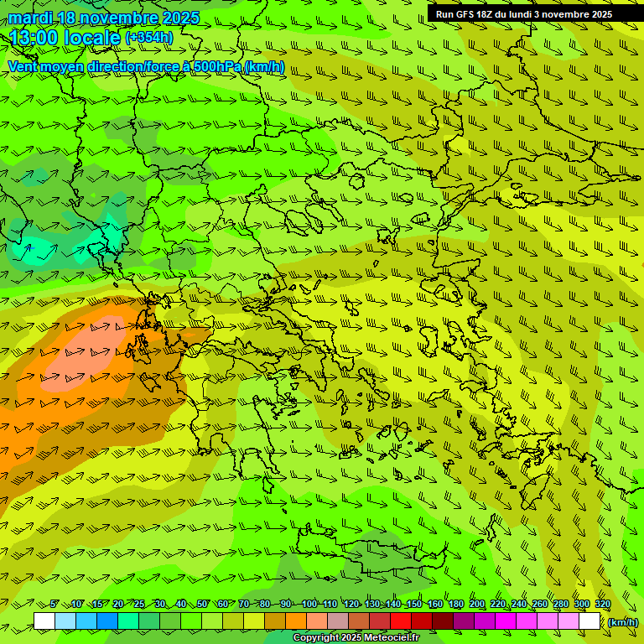
Task: Click the red 140-150 km/h legend swatch
Action: [401, 621]
